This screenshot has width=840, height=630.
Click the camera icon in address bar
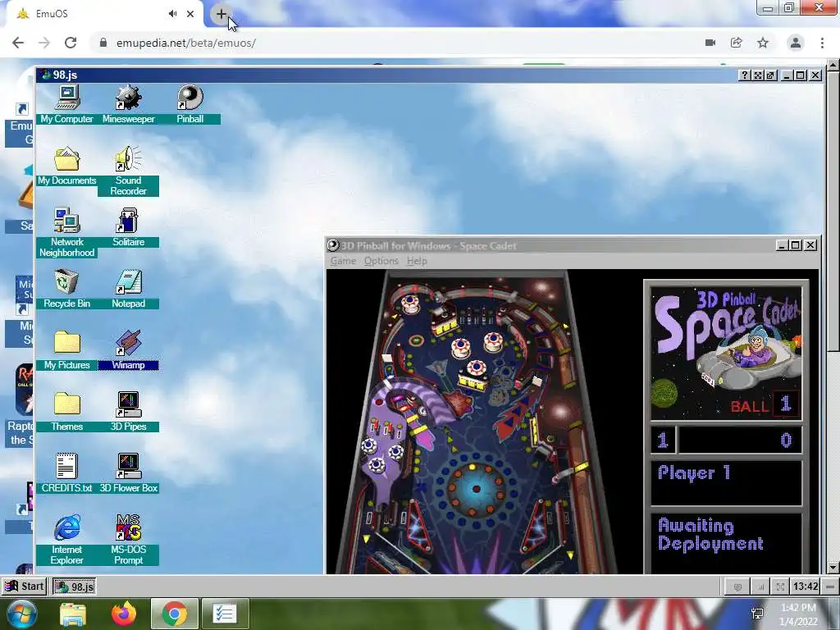pos(710,43)
